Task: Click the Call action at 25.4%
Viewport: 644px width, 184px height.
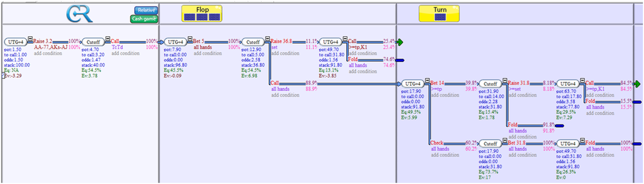Action: (x=353, y=42)
